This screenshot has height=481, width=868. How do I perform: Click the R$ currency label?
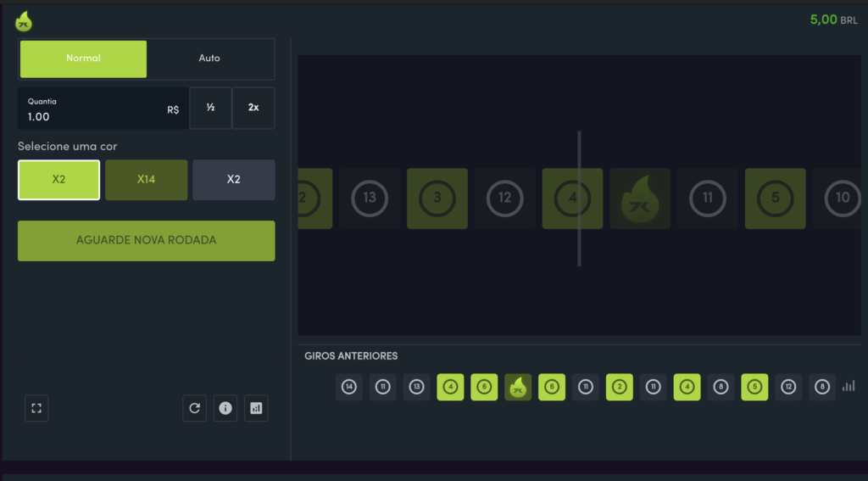coord(173,109)
